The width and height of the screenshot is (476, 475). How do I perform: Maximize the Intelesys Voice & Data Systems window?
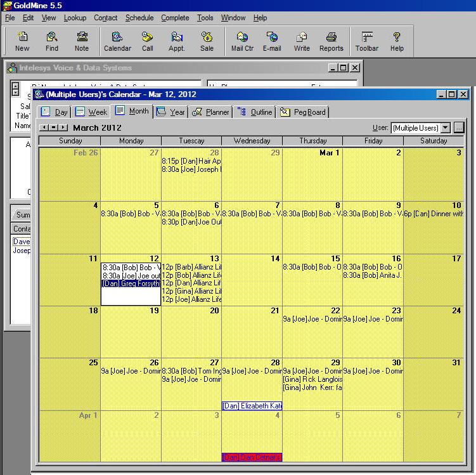344,68
